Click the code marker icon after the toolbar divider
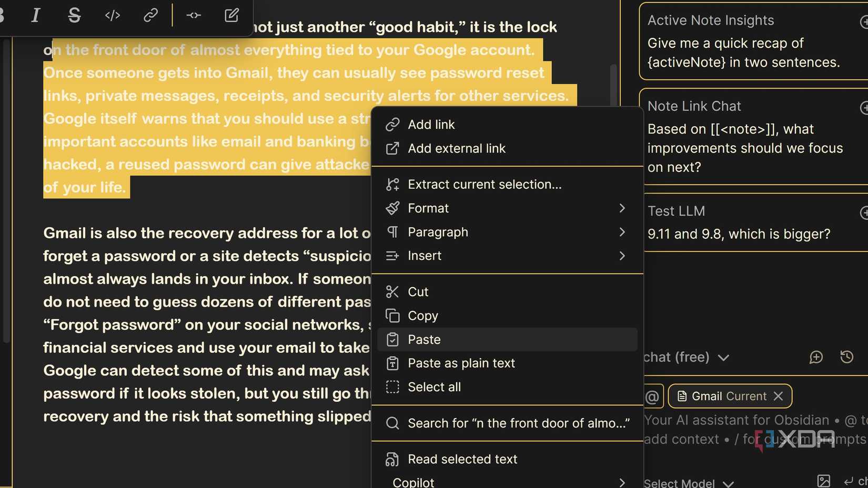The image size is (868, 488). coord(193,16)
